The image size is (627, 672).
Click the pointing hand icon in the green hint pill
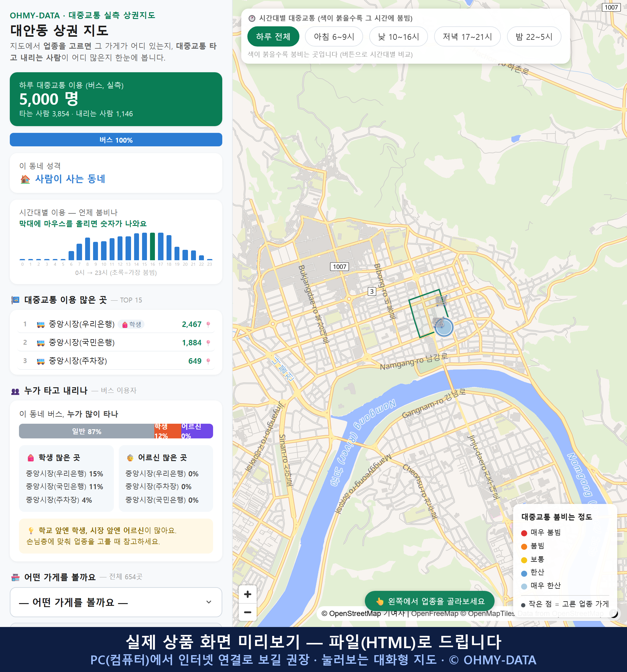coord(380,601)
